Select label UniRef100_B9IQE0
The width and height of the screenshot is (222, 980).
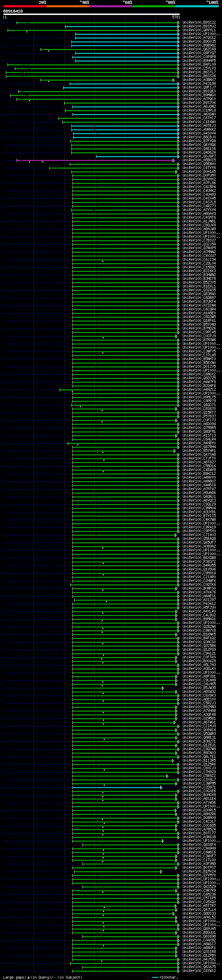pyautogui.click(x=199, y=91)
